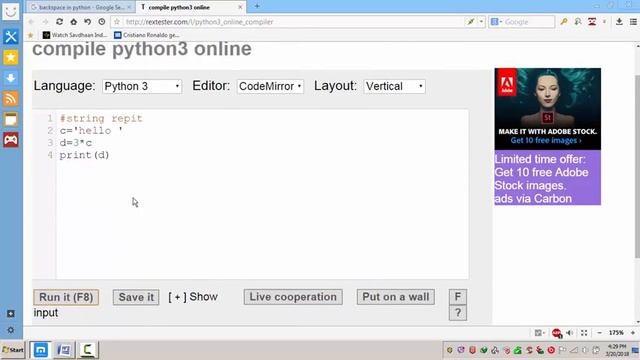Go back with the back arrow

(31, 22)
